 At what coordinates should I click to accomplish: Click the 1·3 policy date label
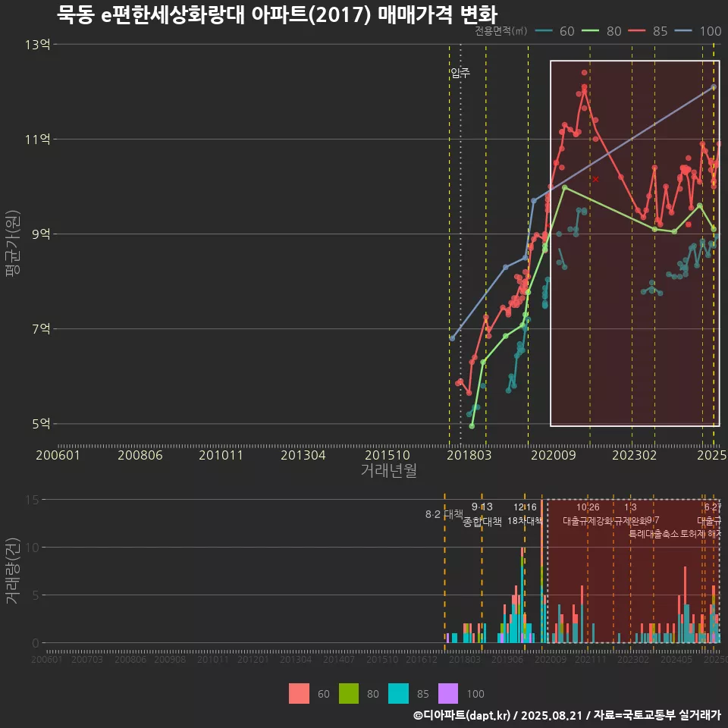(x=630, y=507)
